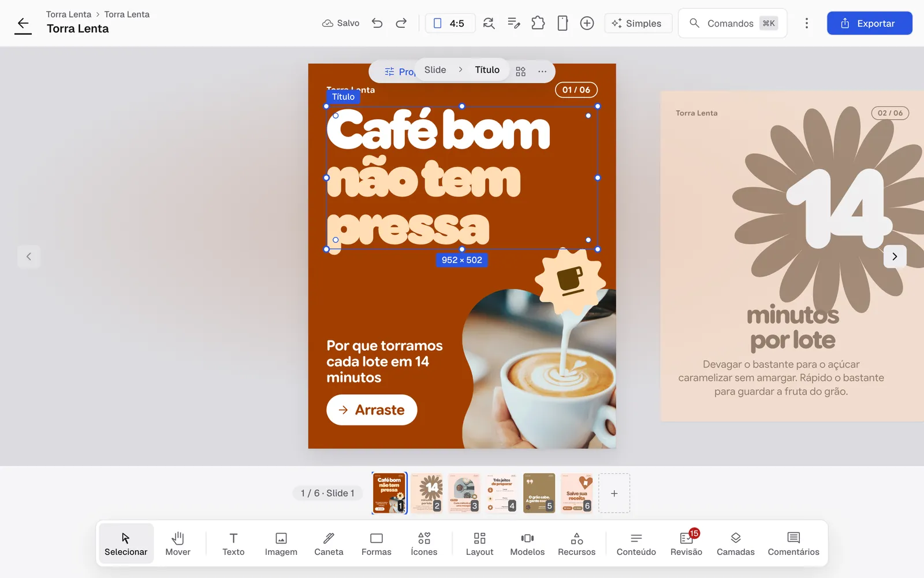Click the back arrow icon
Viewport: 924px width, 578px height.
(x=23, y=23)
